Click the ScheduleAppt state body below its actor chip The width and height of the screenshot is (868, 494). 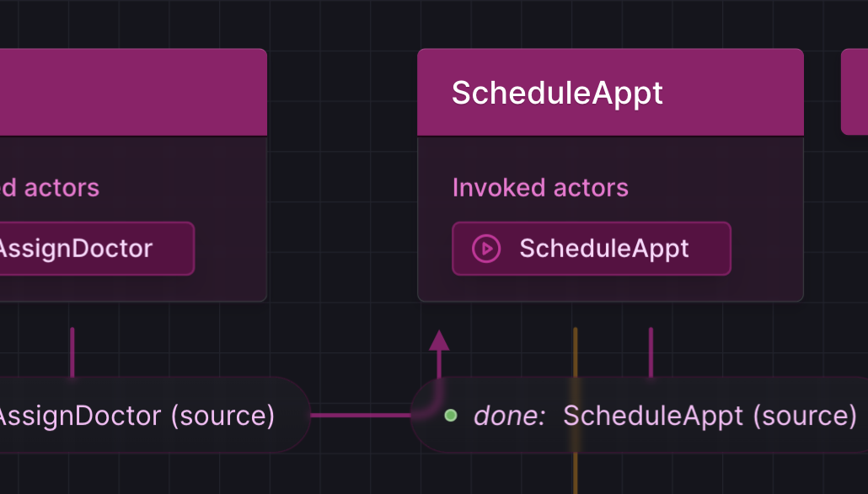[x=610, y=288]
